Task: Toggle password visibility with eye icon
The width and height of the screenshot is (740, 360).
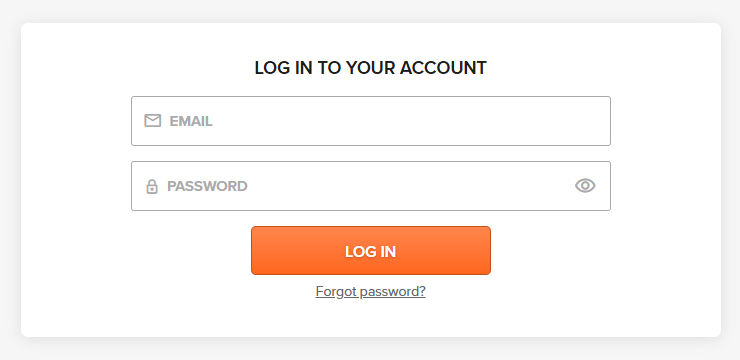Action: (x=585, y=186)
